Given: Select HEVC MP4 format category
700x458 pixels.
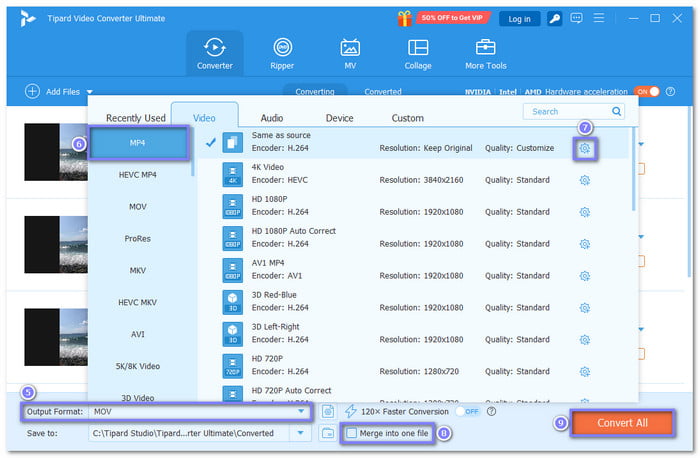Looking at the screenshot, I should pos(138,175).
